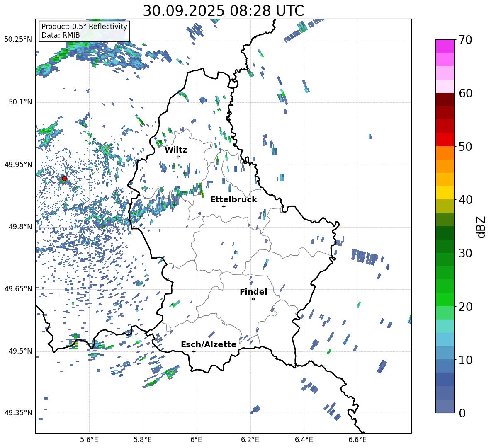Click the 6°E longitude label
This screenshot has height=448, width=491.
tap(196, 440)
